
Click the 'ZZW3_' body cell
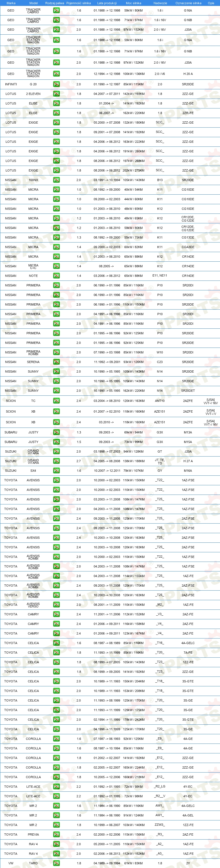[160, 825]
